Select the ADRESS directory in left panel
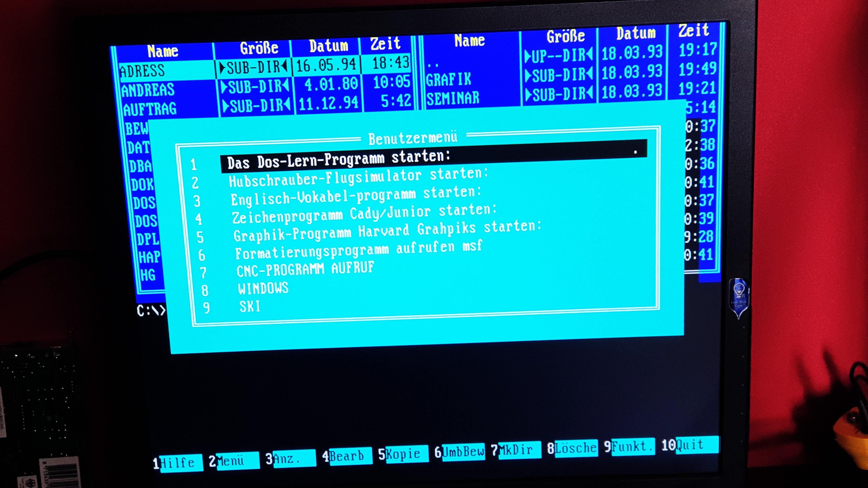 [142, 71]
